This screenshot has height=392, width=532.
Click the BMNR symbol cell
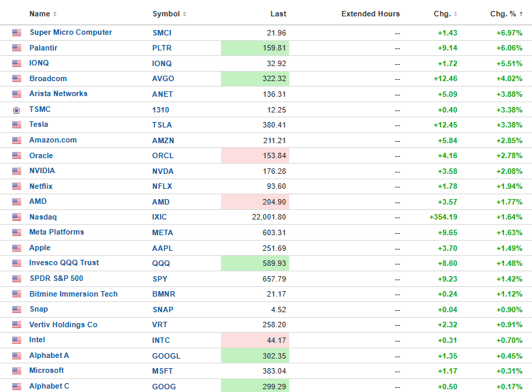pos(164,294)
